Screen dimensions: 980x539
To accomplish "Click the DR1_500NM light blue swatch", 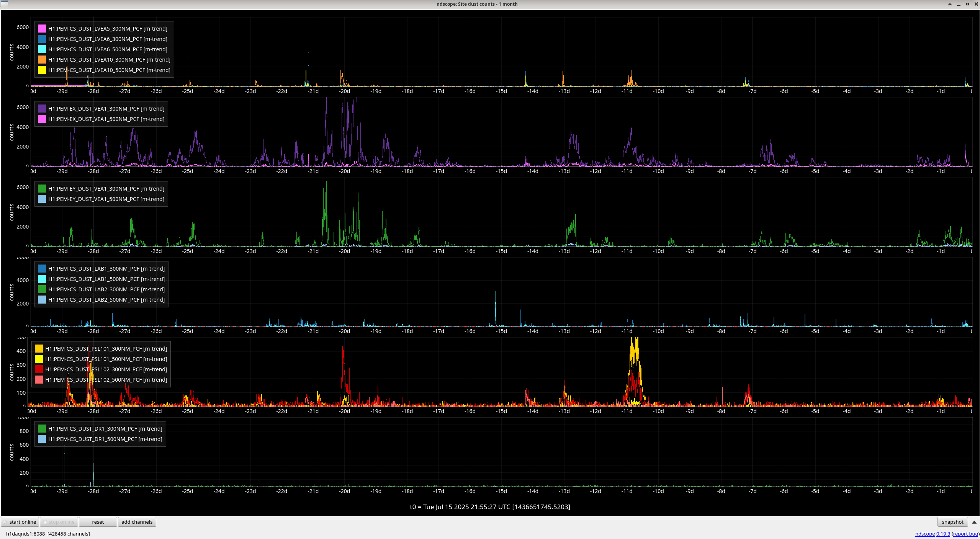I will coord(42,439).
